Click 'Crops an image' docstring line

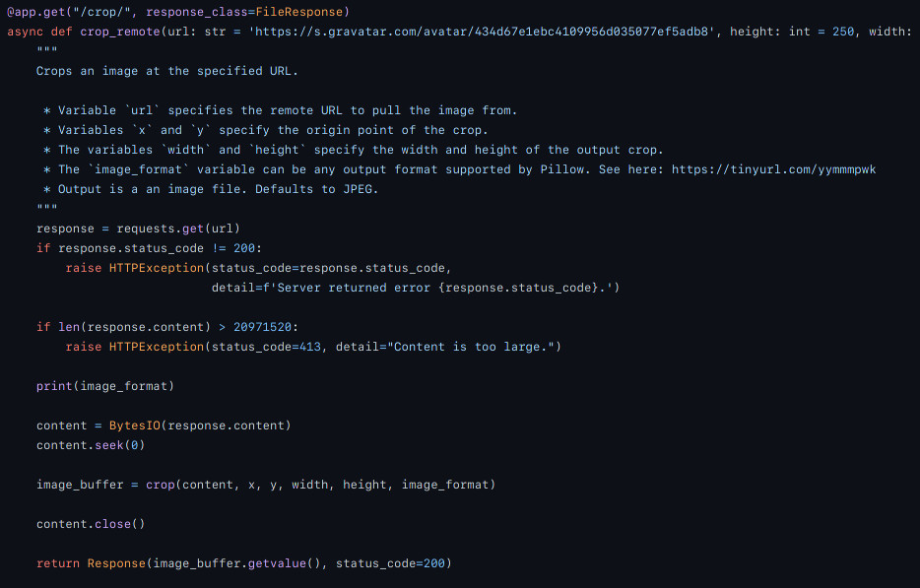coord(167,71)
